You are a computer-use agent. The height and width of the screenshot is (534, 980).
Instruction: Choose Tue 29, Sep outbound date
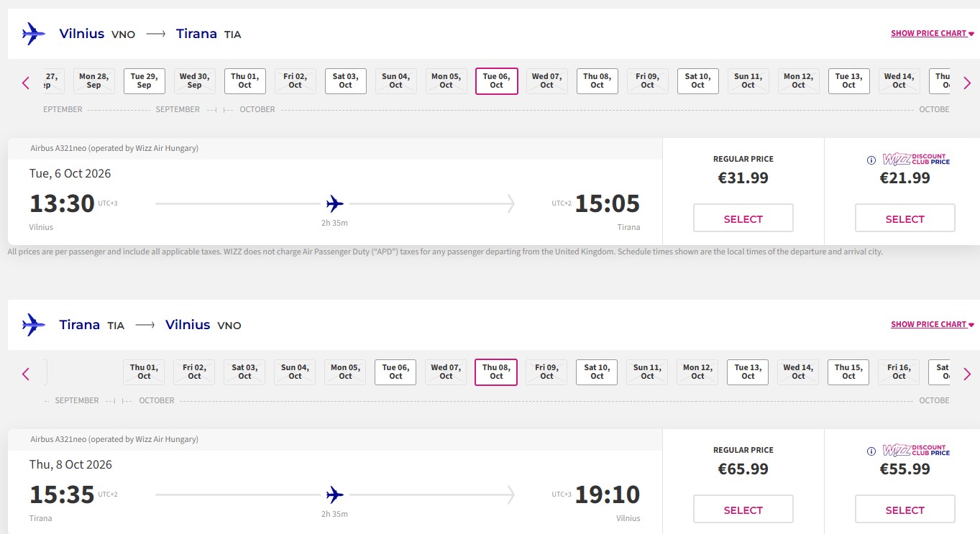(x=145, y=81)
